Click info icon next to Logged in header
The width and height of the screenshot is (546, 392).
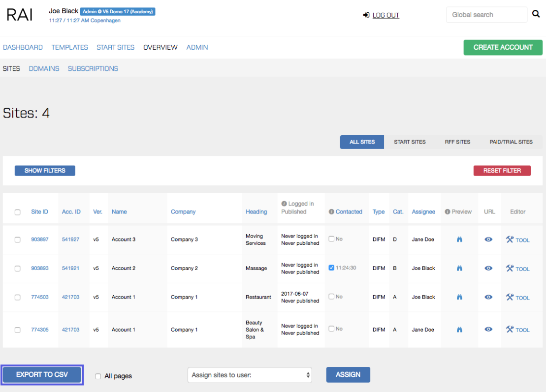tap(284, 204)
